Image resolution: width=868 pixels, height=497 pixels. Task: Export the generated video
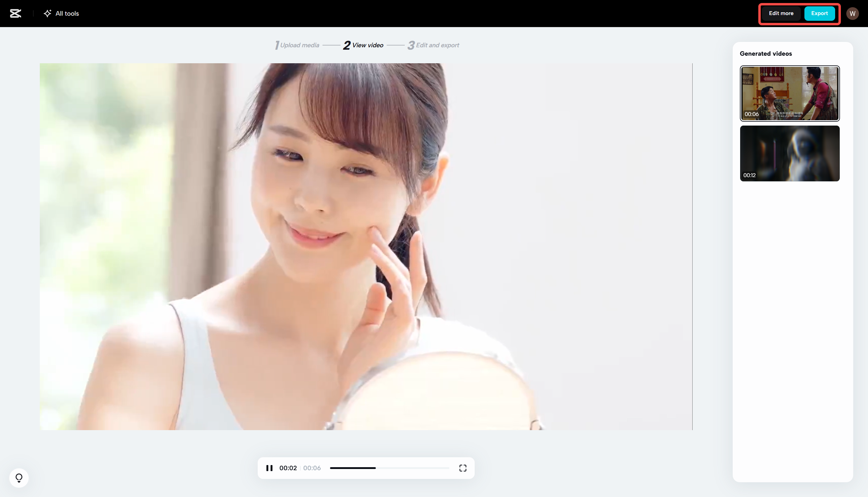pos(819,13)
